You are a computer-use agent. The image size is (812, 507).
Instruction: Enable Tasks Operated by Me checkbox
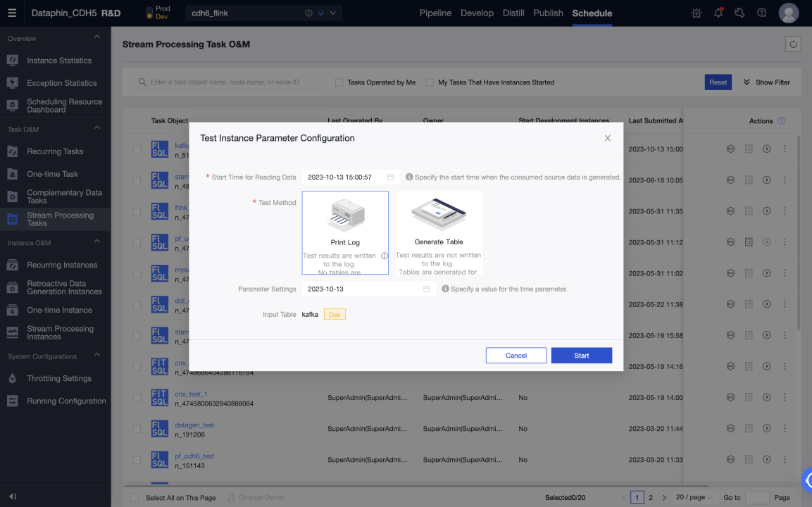pyautogui.click(x=339, y=82)
